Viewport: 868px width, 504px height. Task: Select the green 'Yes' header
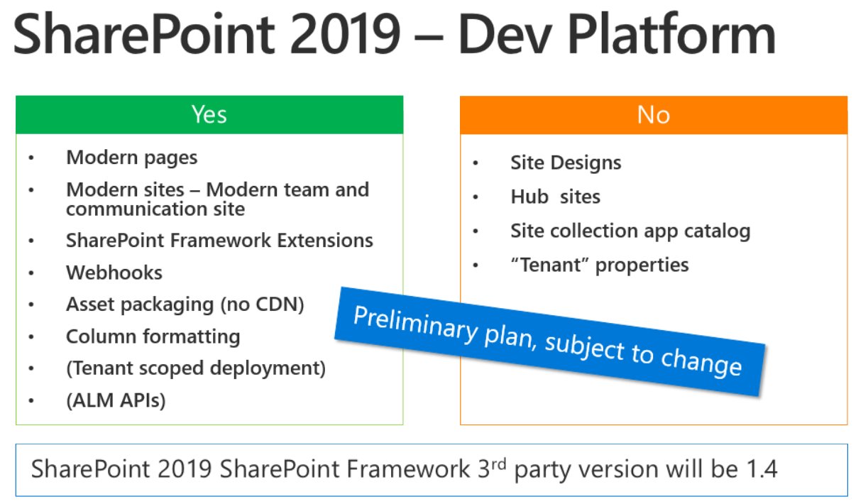pos(209,114)
